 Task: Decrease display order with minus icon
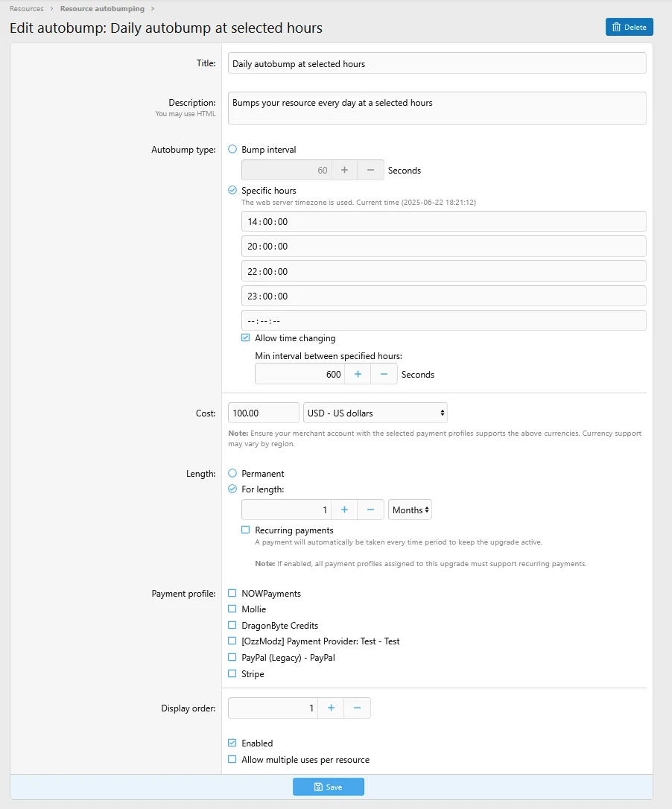pyautogui.click(x=357, y=708)
